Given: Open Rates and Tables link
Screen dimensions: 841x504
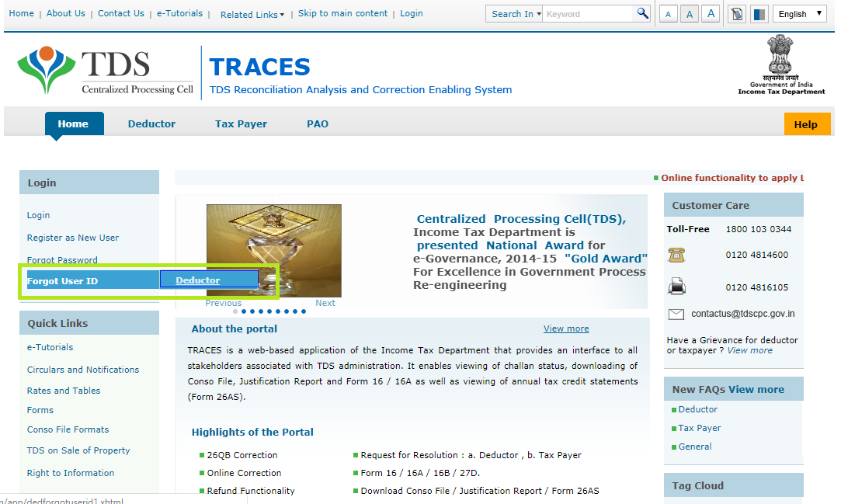Looking at the screenshot, I should click(x=64, y=391).
